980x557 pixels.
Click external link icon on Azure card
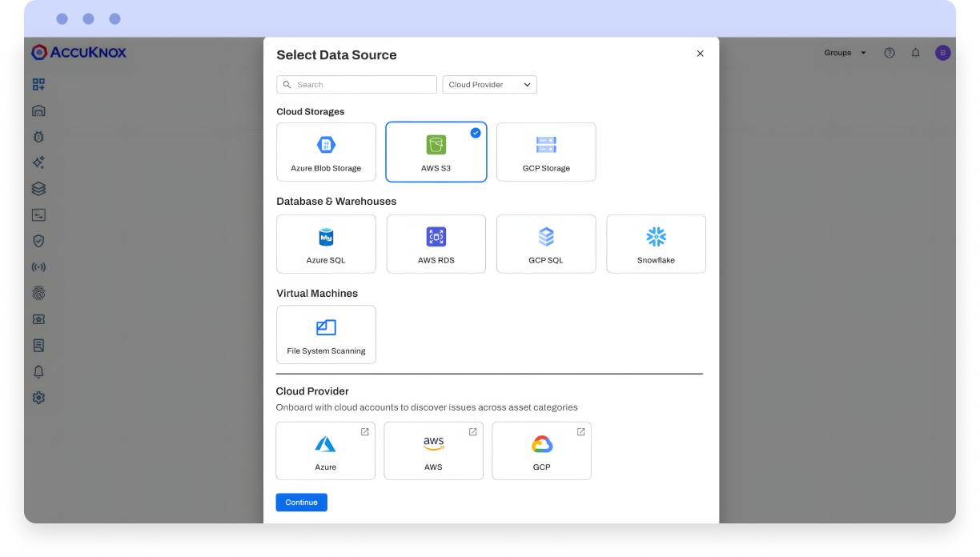tap(365, 432)
